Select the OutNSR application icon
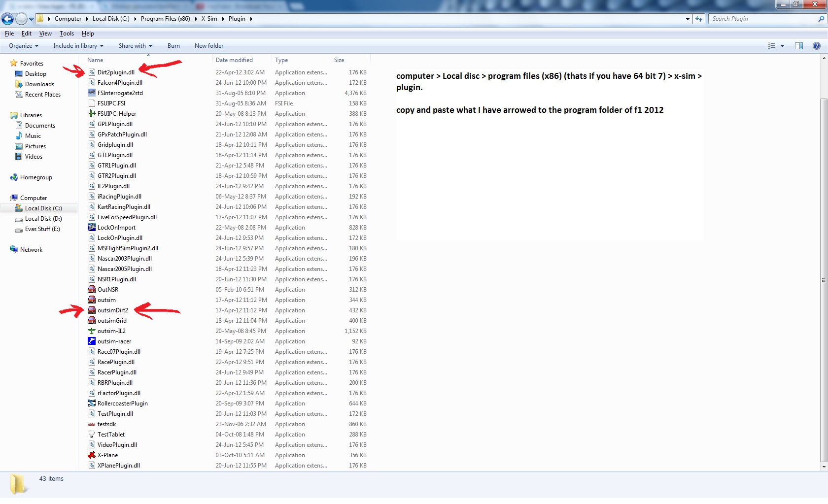 92,290
